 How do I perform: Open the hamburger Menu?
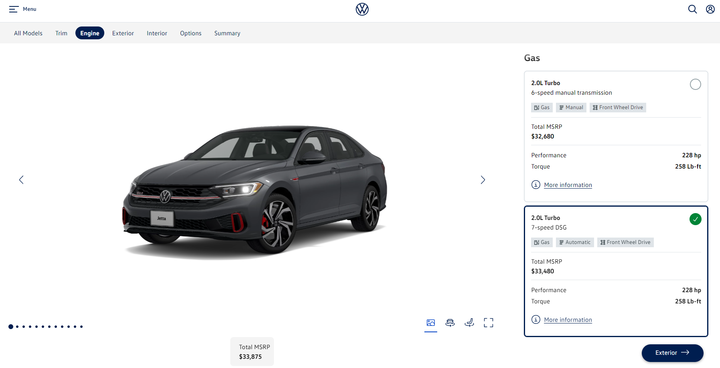pyautogui.click(x=22, y=9)
